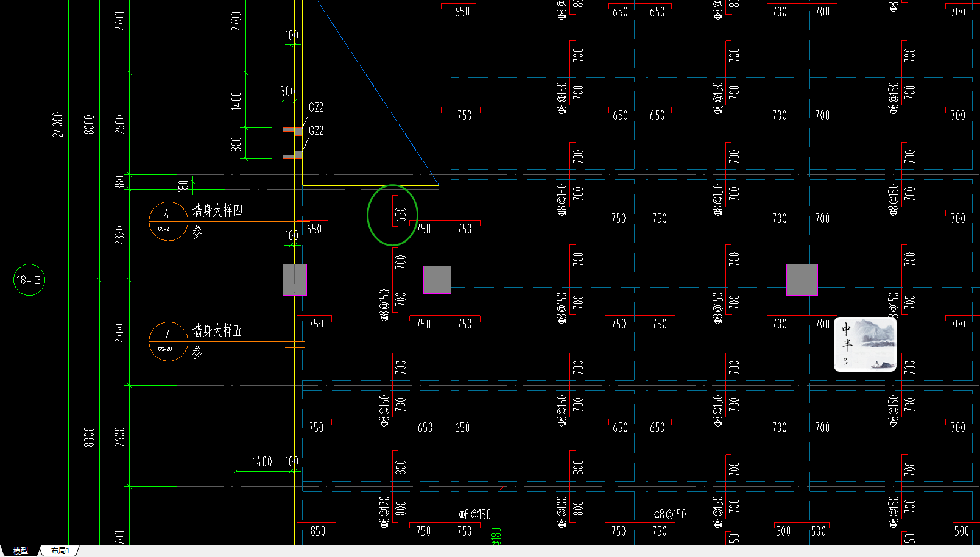Image resolution: width=980 pixels, height=557 pixels.
Task: Pick the leftmost gray column on axis 18-B
Action: coord(295,280)
